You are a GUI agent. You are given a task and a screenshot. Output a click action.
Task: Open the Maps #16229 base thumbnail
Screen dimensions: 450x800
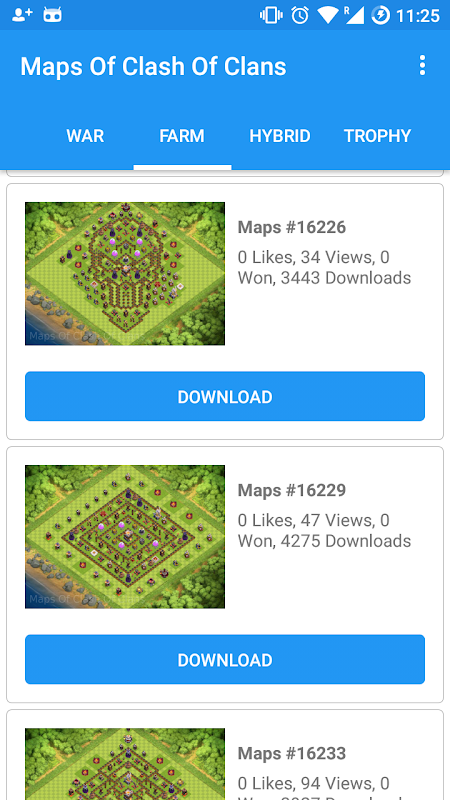pyautogui.click(x=125, y=537)
